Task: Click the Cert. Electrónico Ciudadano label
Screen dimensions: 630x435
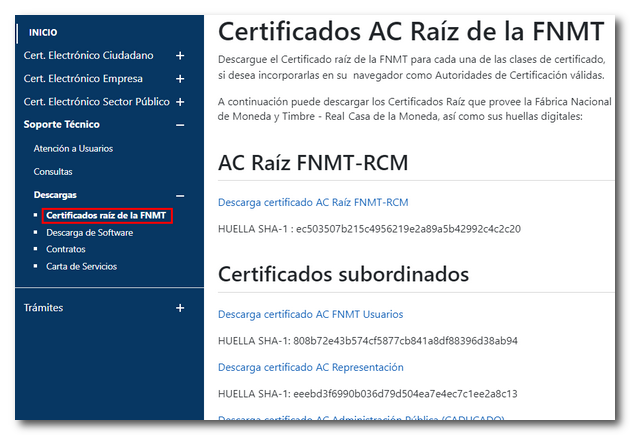Action: 89,56
